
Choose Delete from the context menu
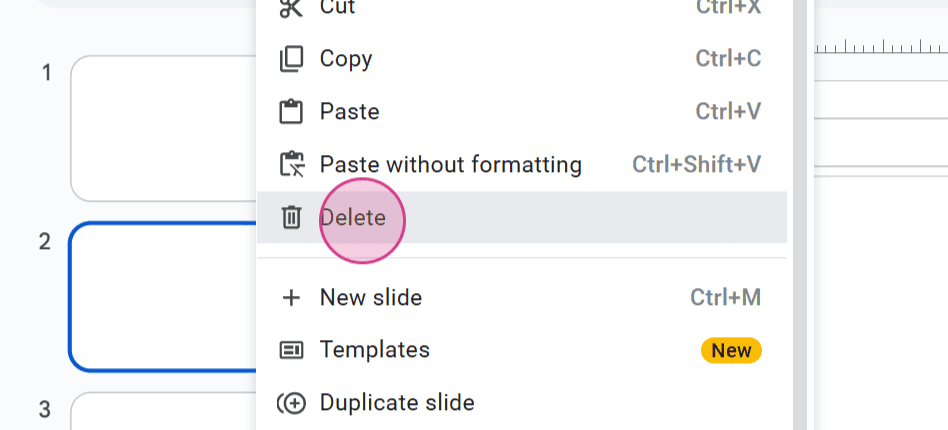coord(522,218)
